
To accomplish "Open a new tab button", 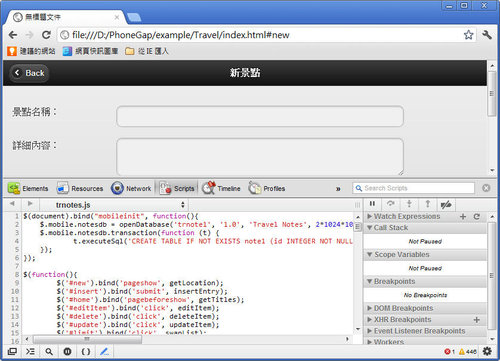I will click(x=134, y=17).
